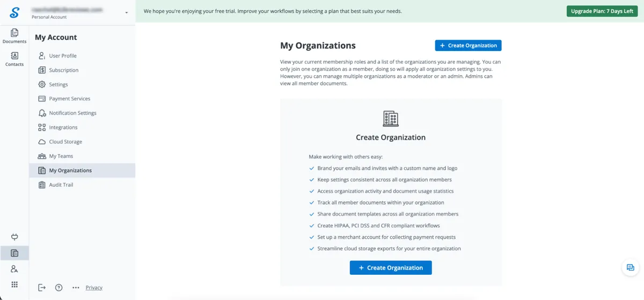Image resolution: width=644 pixels, height=300 pixels.
Task: Click the logout icon
Action: point(42,288)
